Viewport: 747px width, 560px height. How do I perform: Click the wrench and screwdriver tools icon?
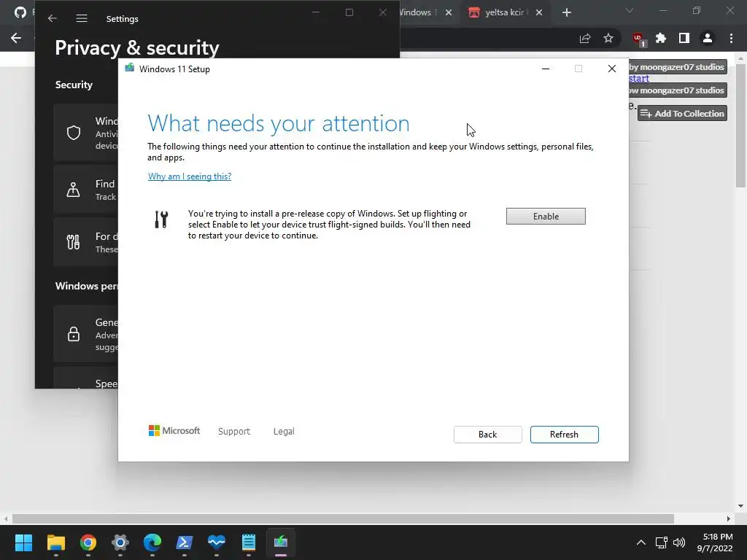point(161,219)
